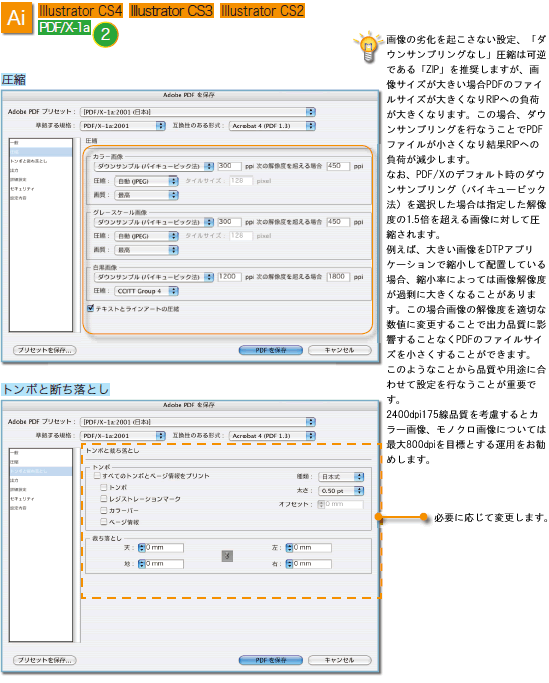The height and width of the screenshot is (683, 549).
Task: Click プリセットを保存... in the トンボ dialog
Action: (45, 660)
